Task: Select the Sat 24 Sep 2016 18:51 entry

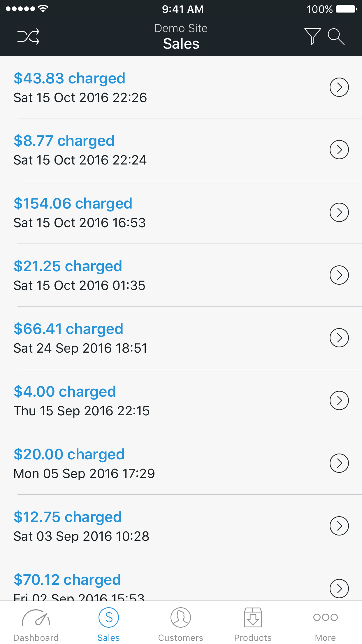Action: (80, 348)
